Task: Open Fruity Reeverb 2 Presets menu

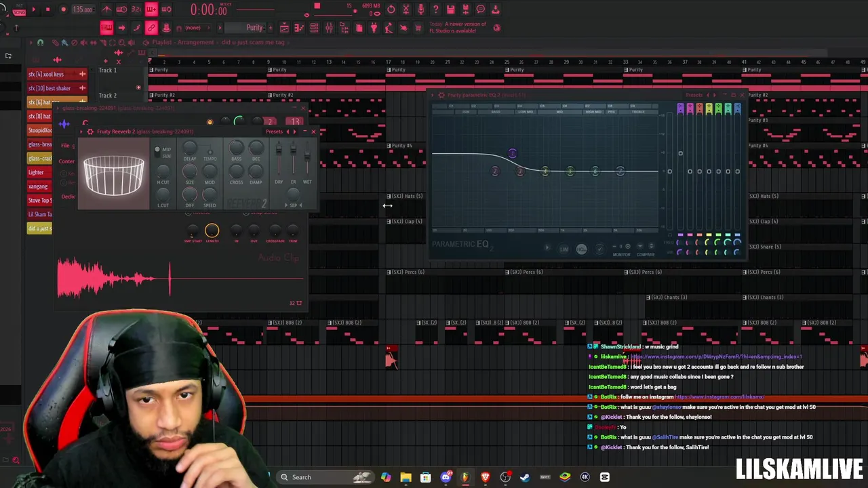Action: 274,131
